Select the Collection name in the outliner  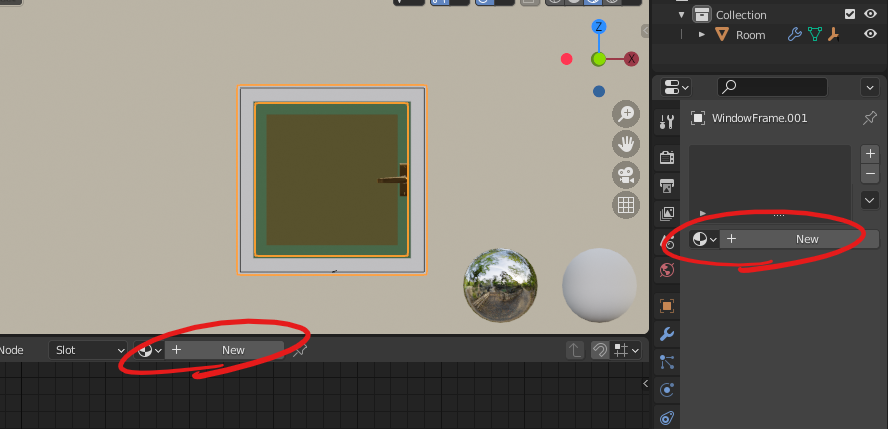click(x=741, y=15)
